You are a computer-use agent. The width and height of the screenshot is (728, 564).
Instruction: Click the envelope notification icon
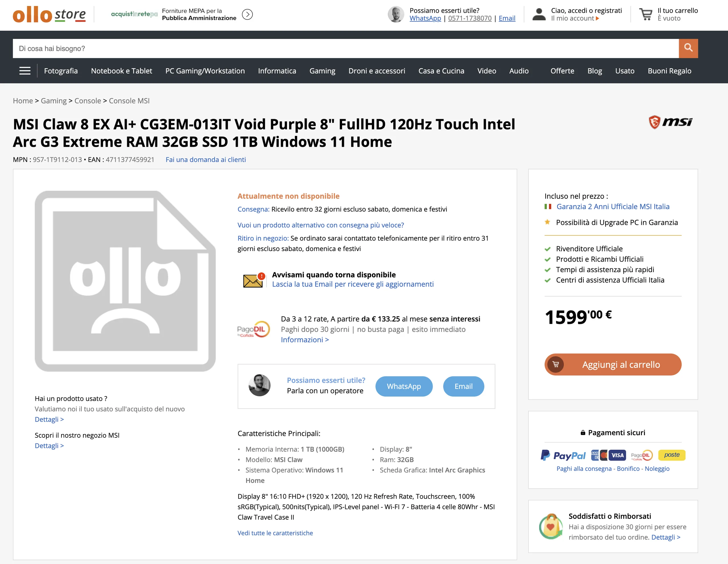[x=253, y=280]
